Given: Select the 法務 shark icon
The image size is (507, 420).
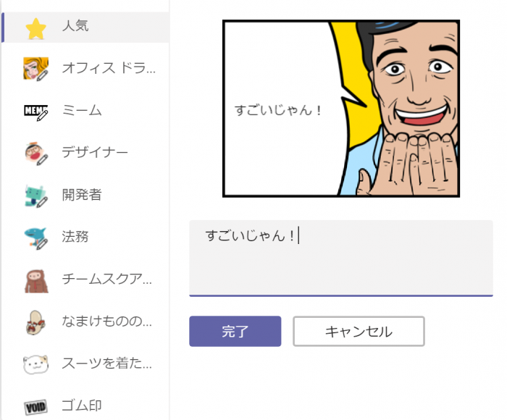Looking at the screenshot, I should pyautogui.click(x=36, y=238).
